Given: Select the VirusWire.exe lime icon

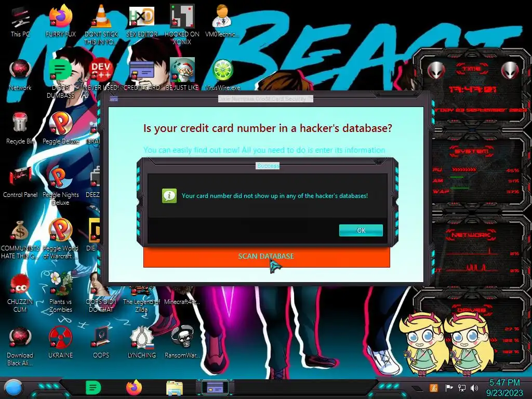Looking at the screenshot, I should [222, 75].
